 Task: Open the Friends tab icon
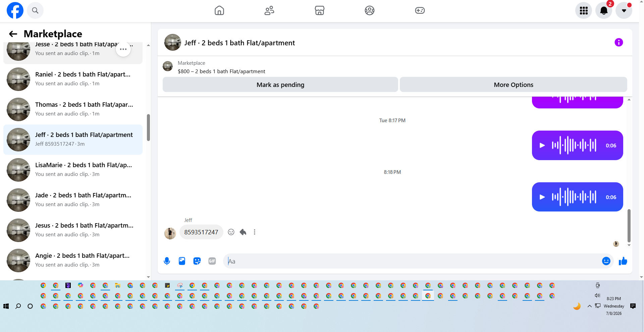pyautogui.click(x=269, y=10)
